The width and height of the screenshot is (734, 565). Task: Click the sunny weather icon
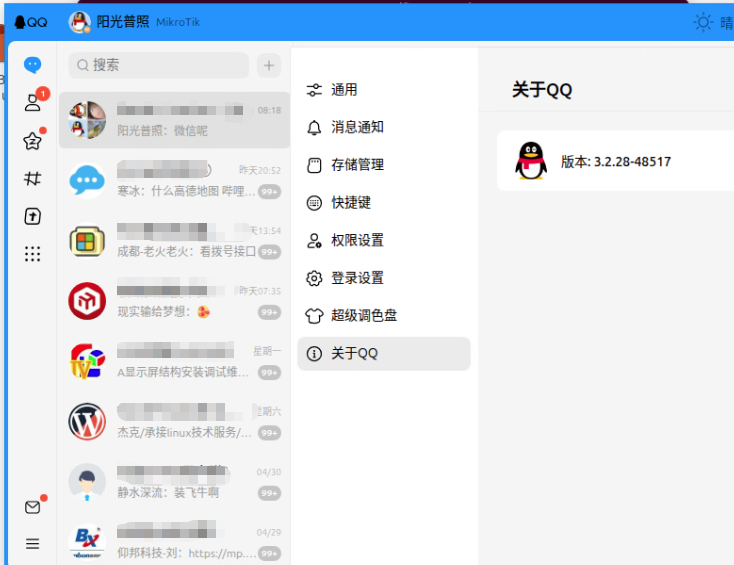(x=703, y=22)
